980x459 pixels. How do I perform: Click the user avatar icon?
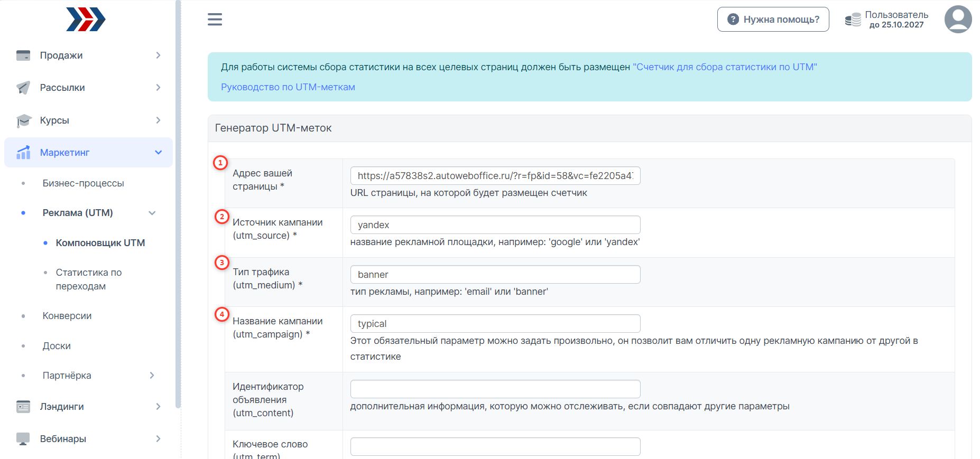point(958,20)
